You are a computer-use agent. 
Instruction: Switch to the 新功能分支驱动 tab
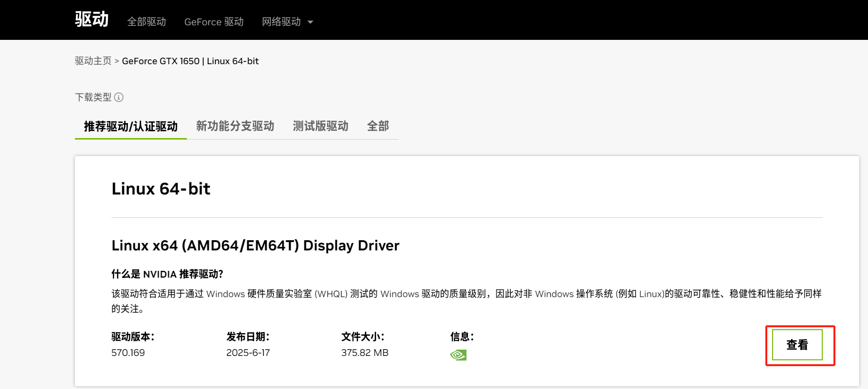tap(235, 126)
